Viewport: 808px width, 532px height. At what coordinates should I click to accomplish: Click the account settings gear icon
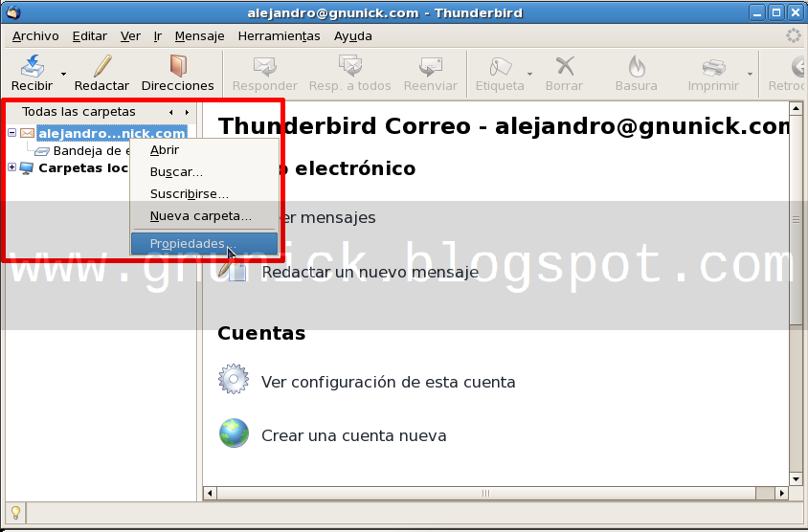coord(234,379)
